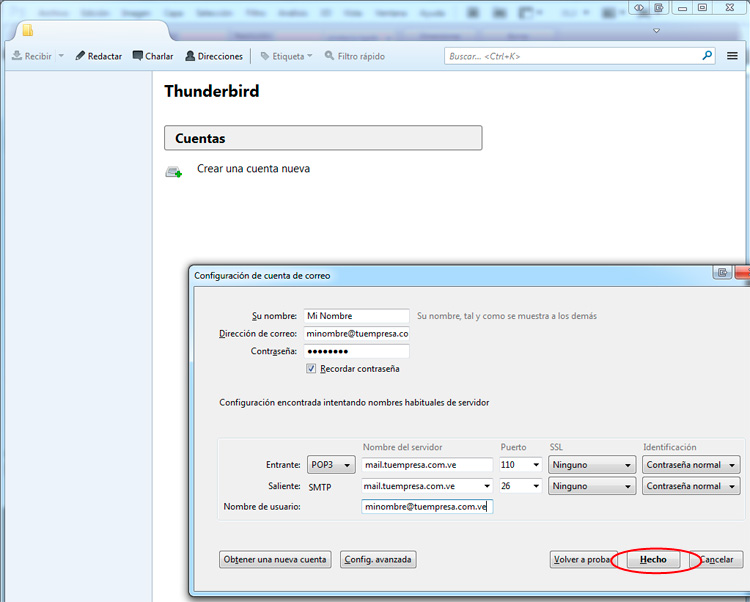Open the hamburger application menu
This screenshot has height=602, width=750.
click(733, 56)
